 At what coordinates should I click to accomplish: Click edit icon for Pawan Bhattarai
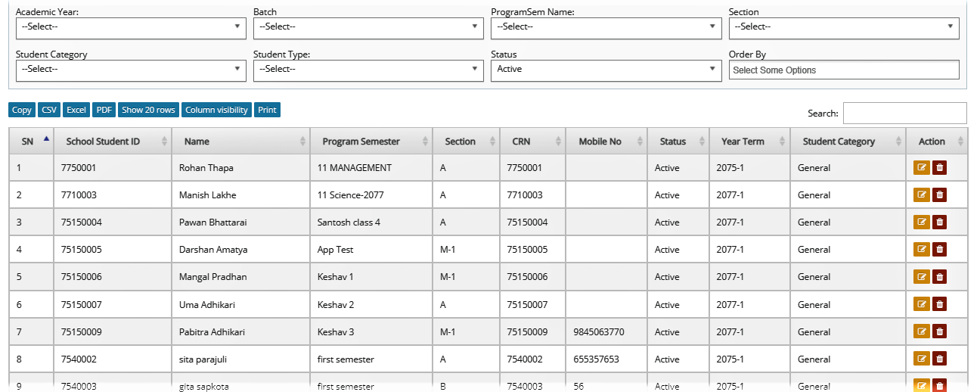(x=922, y=222)
